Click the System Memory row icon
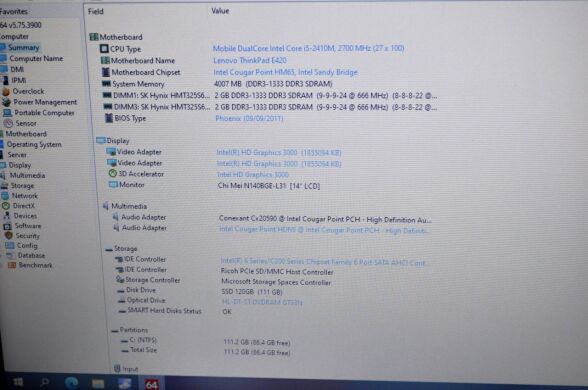Viewport: 588px width, 390px height. coord(106,83)
